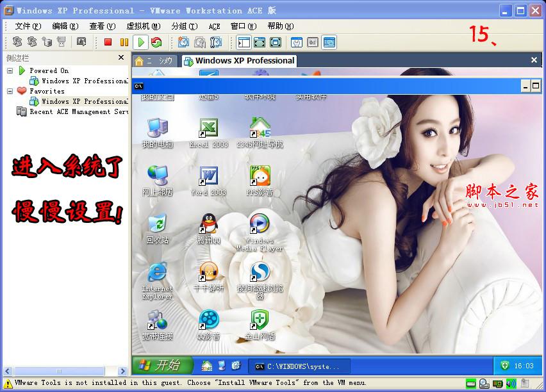Click the 搜狗高速浏览器 desktop shortcut
This screenshot has height=392, width=546.
(x=260, y=281)
